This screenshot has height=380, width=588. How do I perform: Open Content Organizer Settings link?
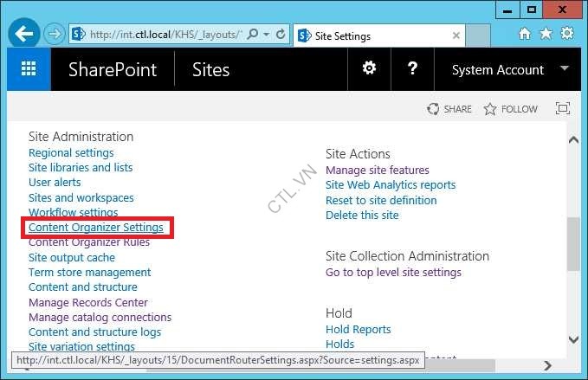(x=95, y=228)
